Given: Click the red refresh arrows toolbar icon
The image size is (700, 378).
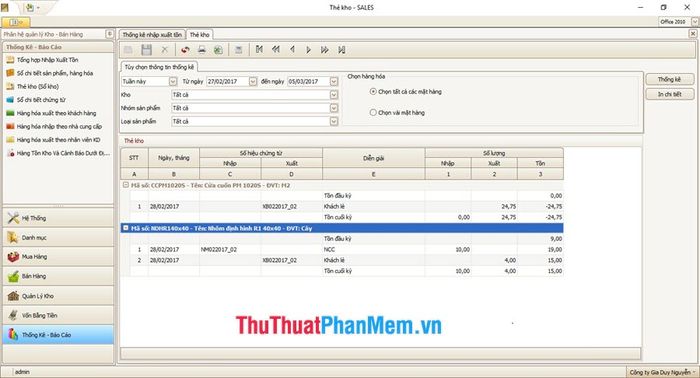Looking at the screenshot, I should (x=185, y=50).
